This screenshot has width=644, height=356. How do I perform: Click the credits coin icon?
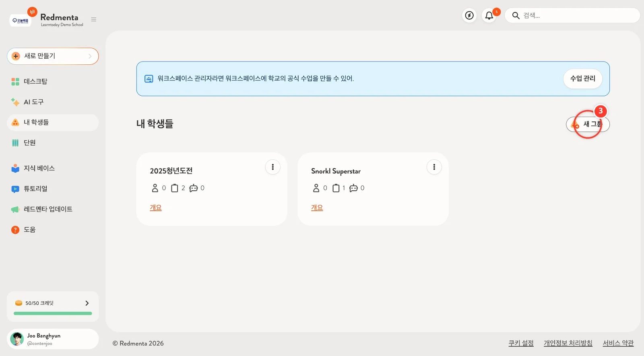pyautogui.click(x=19, y=303)
